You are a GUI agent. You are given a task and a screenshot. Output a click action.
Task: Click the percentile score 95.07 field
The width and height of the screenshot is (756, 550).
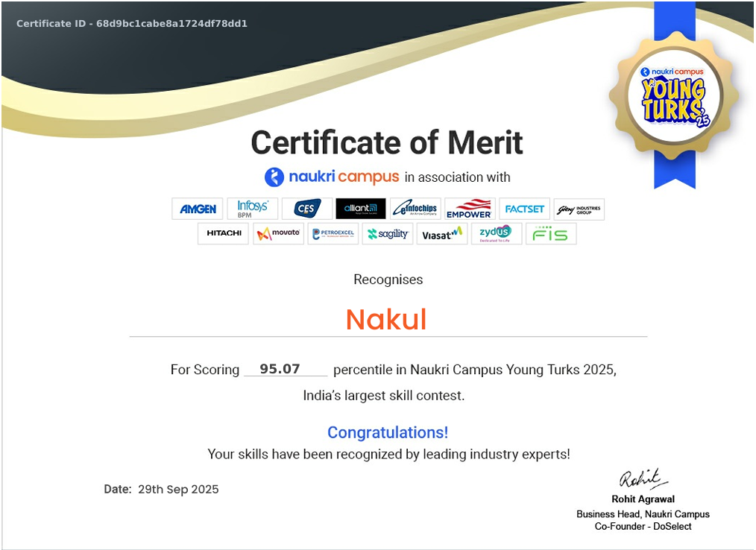click(x=280, y=368)
